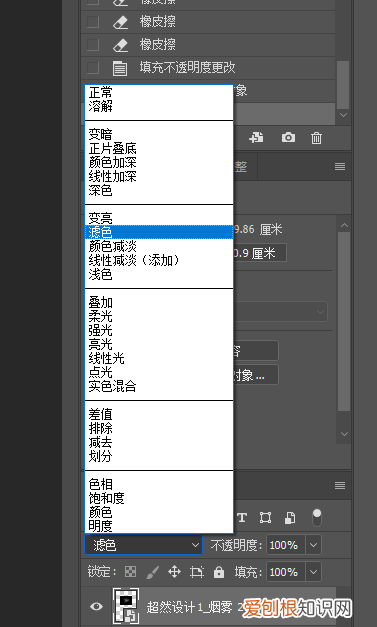The image size is (377, 627).
Task: Click the Properties panel scroll-down arrow
Action: click(x=344, y=433)
